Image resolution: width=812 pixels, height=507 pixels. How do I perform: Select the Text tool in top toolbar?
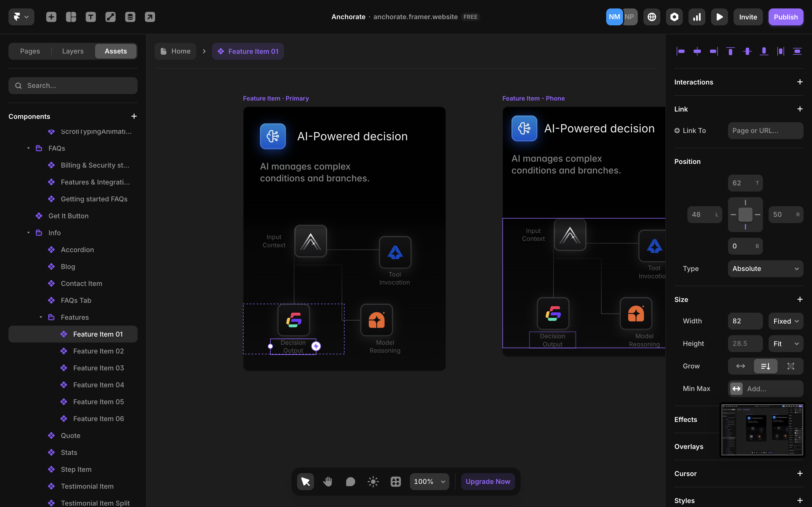coord(91,17)
